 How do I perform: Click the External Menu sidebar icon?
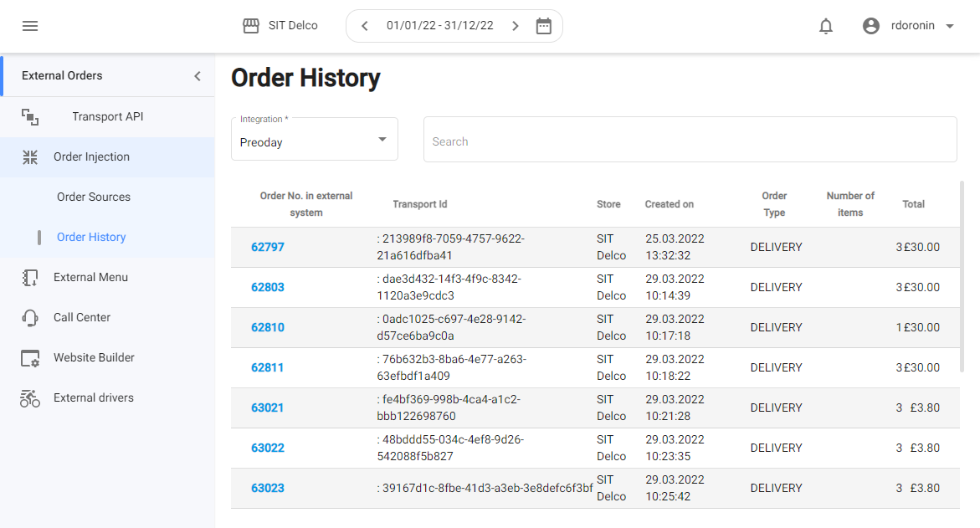(30, 278)
